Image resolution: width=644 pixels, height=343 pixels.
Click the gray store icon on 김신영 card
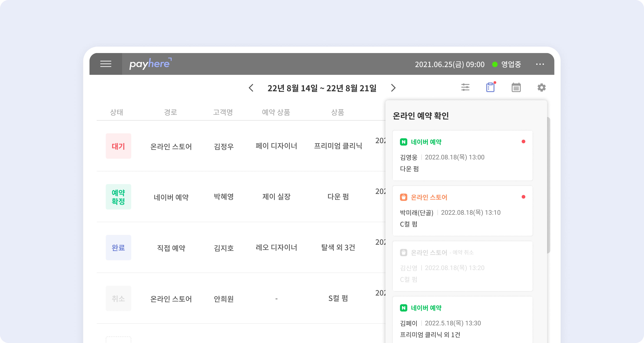coord(404,253)
